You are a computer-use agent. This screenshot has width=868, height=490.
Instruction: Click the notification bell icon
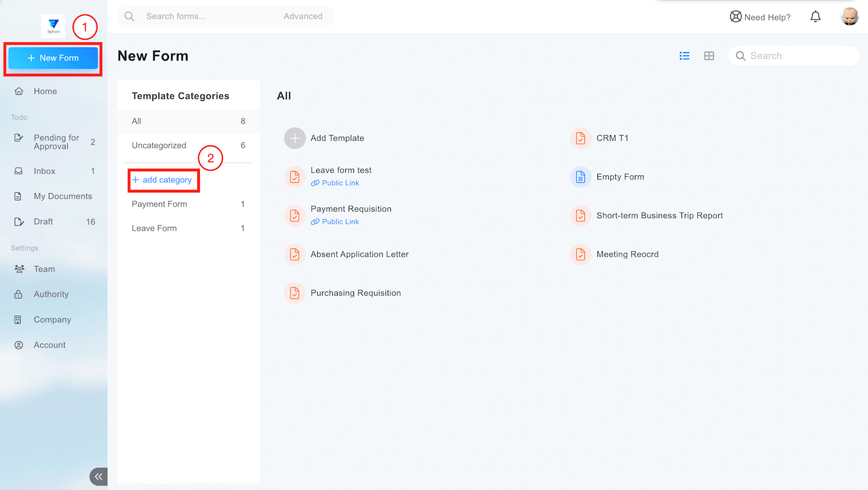pyautogui.click(x=815, y=17)
